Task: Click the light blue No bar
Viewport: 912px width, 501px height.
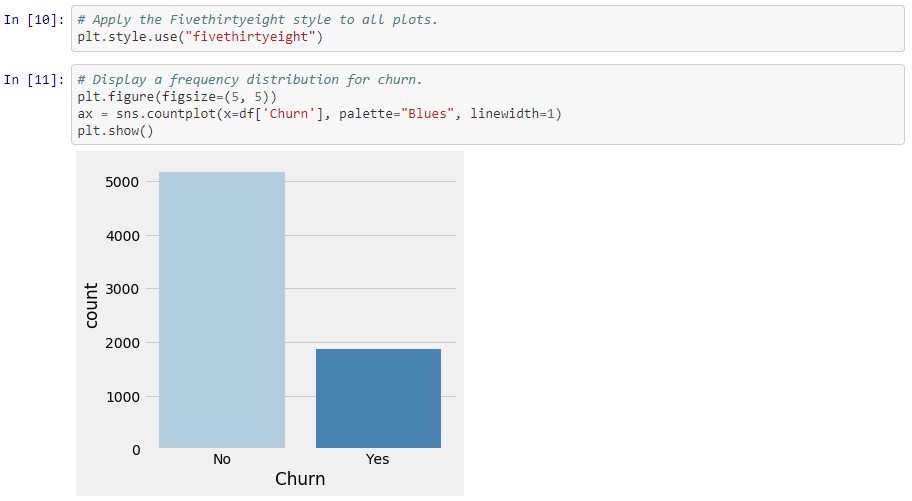Action: [222, 310]
